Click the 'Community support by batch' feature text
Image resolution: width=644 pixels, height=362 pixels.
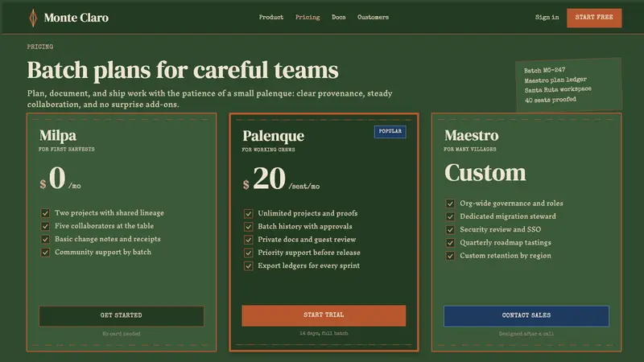point(103,252)
